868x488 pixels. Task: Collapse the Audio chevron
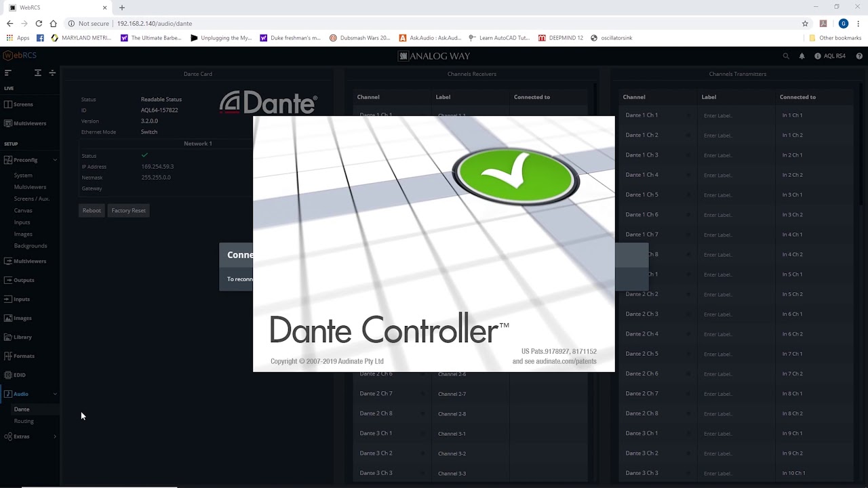pos(55,394)
